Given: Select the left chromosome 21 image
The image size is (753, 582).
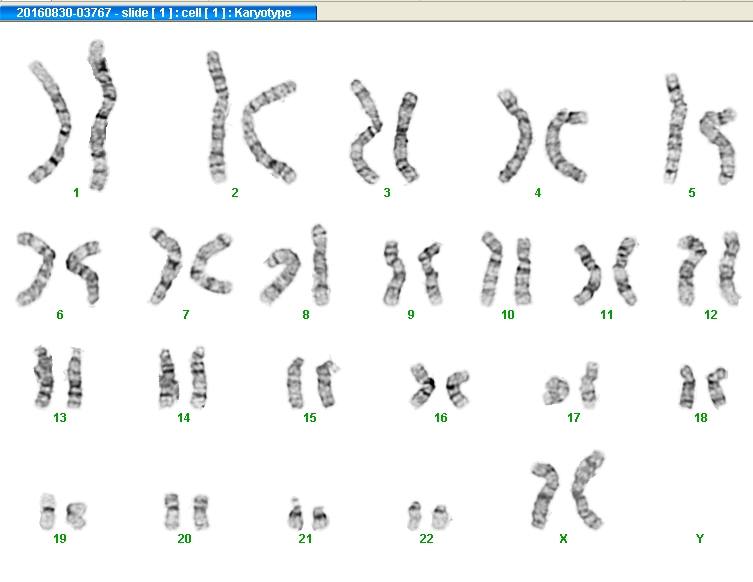Looking at the screenshot, I should [295, 514].
